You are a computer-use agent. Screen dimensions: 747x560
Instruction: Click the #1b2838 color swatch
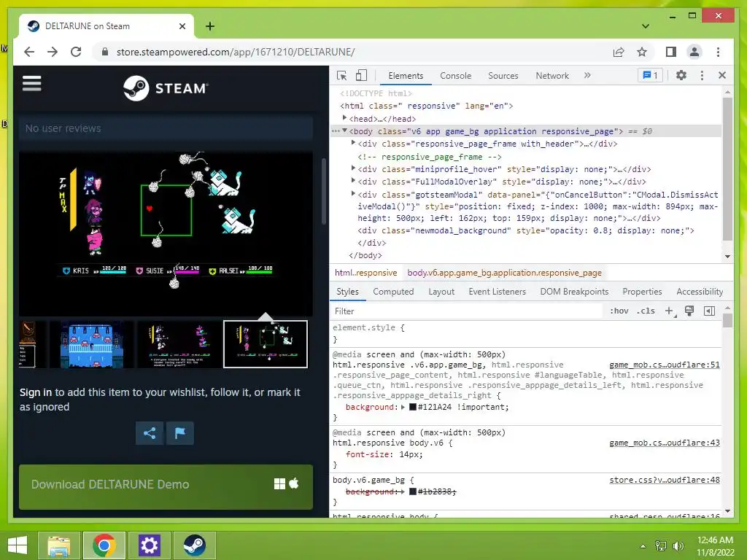click(413, 491)
